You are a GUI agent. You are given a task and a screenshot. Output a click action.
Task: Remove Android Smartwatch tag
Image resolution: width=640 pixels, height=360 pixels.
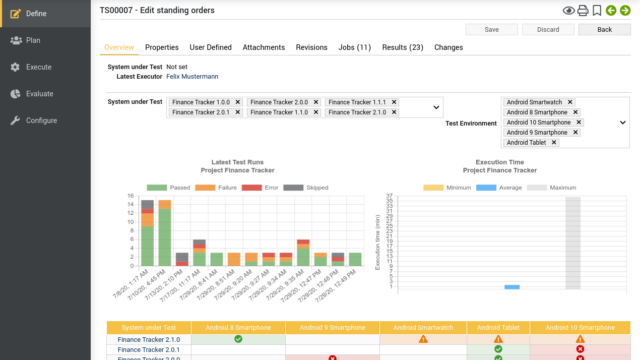tap(570, 102)
